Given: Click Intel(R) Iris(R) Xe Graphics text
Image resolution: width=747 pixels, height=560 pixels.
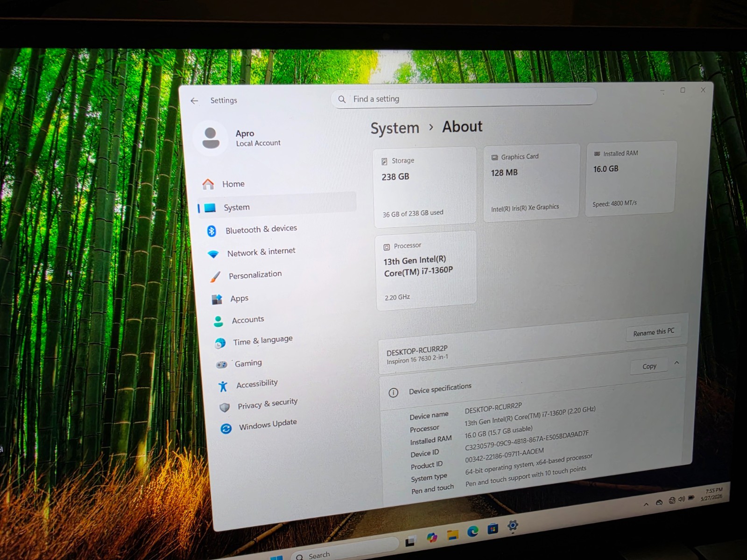Looking at the screenshot, I should pyautogui.click(x=525, y=208).
